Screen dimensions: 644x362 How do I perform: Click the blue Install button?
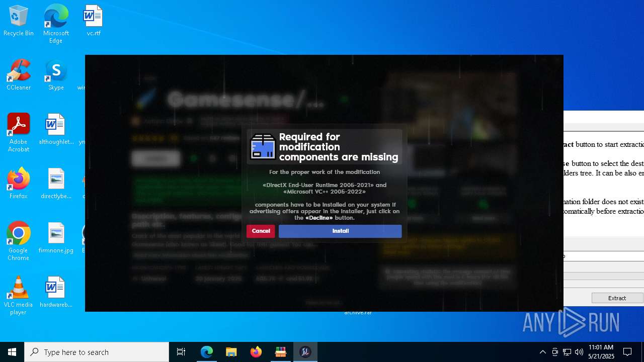click(x=340, y=231)
